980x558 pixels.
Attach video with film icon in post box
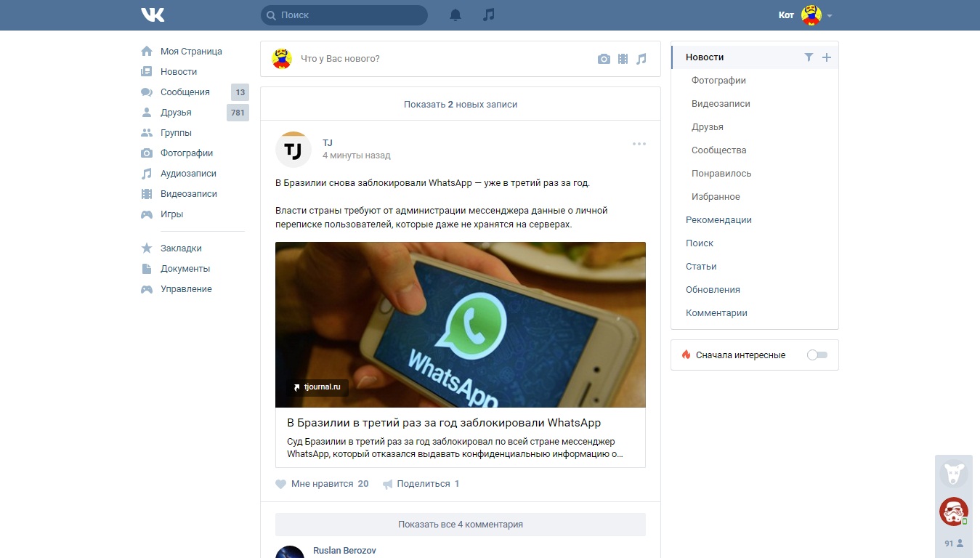coord(623,59)
